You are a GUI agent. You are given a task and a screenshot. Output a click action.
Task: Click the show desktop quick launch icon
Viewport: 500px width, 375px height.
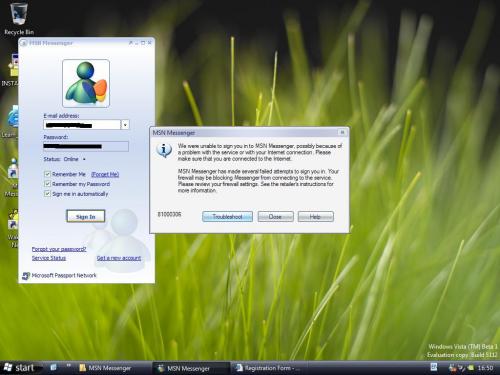tap(53, 367)
